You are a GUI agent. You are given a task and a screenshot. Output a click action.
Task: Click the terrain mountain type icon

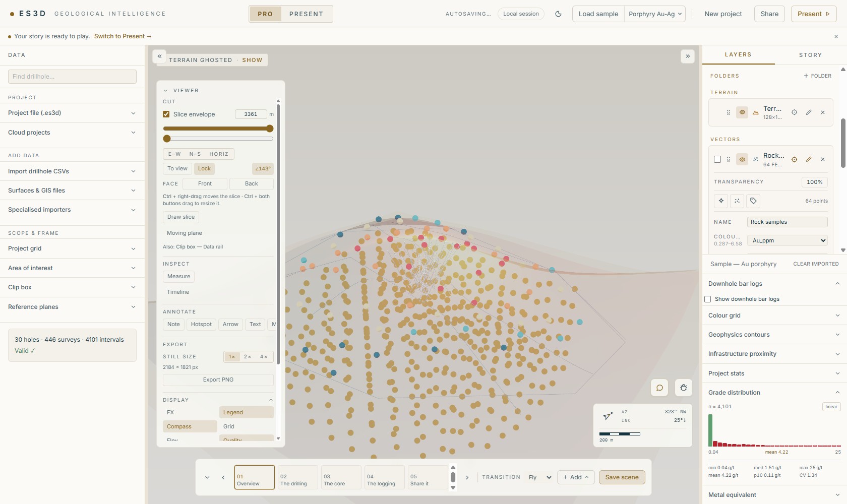pyautogui.click(x=756, y=113)
